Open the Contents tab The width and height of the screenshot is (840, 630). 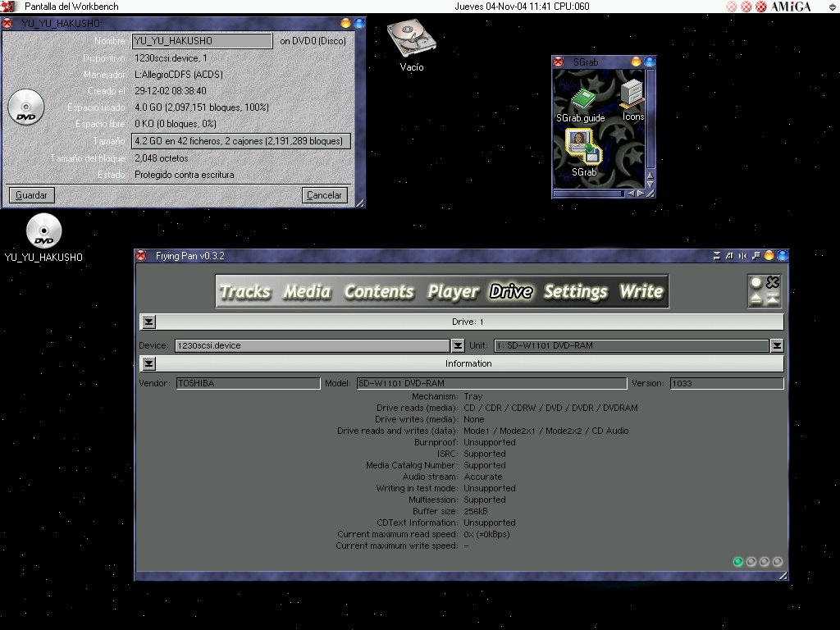(379, 291)
